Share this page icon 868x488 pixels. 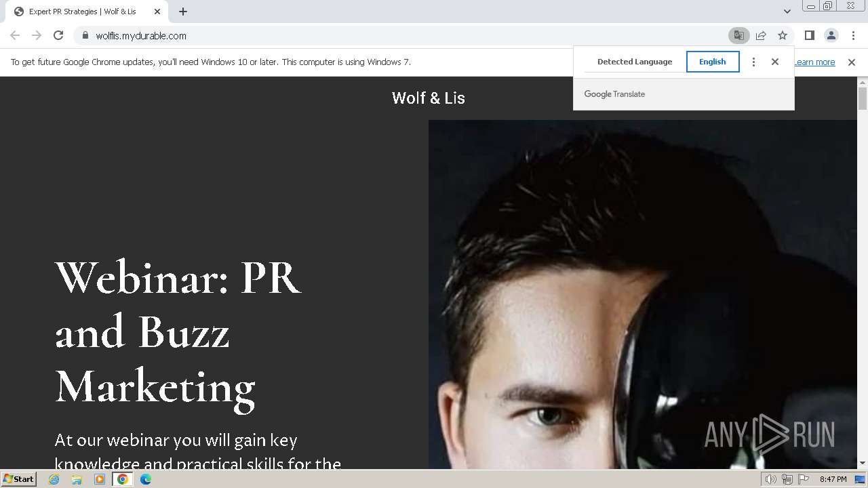click(x=761, y=35)
